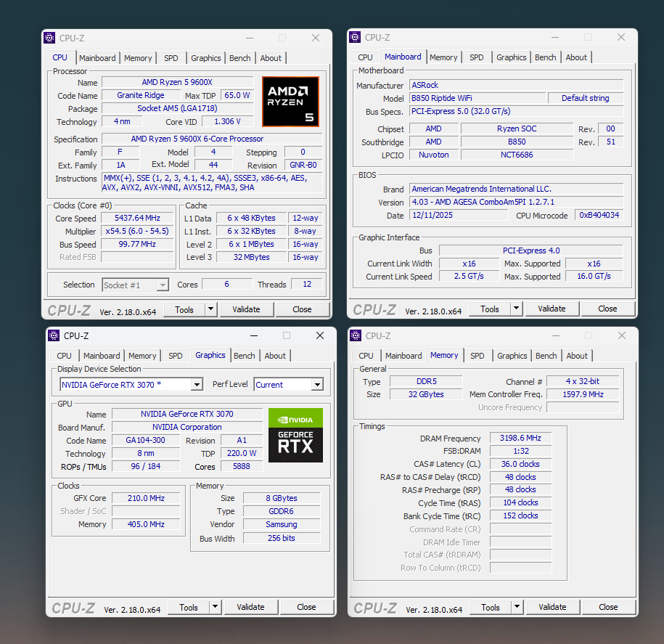
Task: Open the About tab in the CPU window
Action: coord(271,58)
